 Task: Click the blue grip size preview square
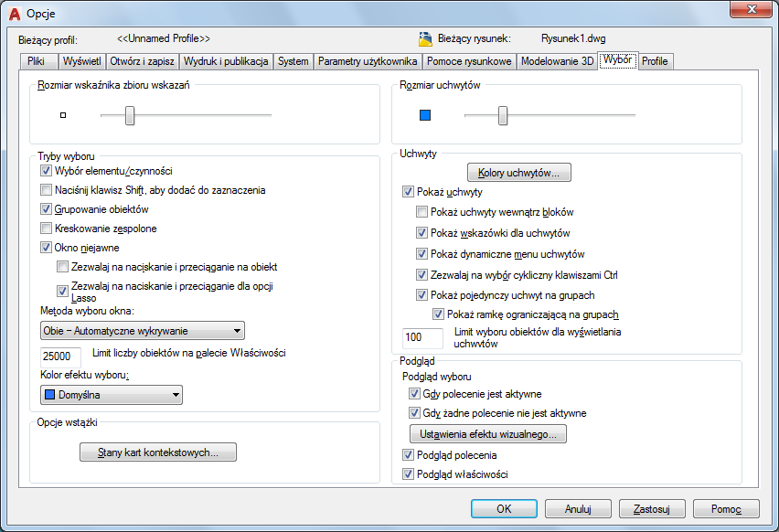[424, 115]
